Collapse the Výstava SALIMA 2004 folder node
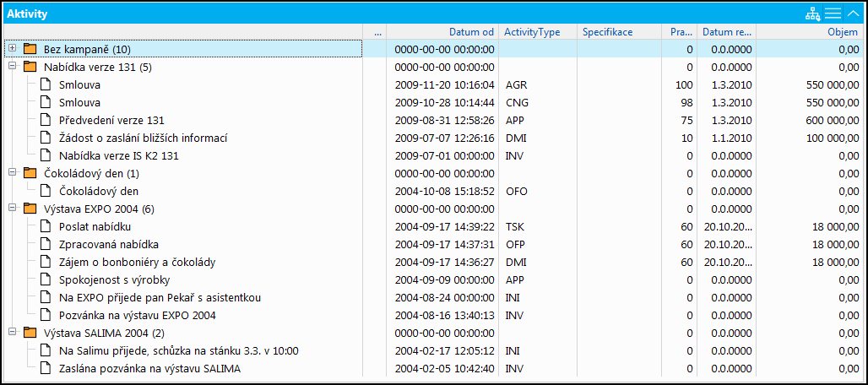Image resolution: width=868 pixels, height=385 pixels. coord(12,332)
